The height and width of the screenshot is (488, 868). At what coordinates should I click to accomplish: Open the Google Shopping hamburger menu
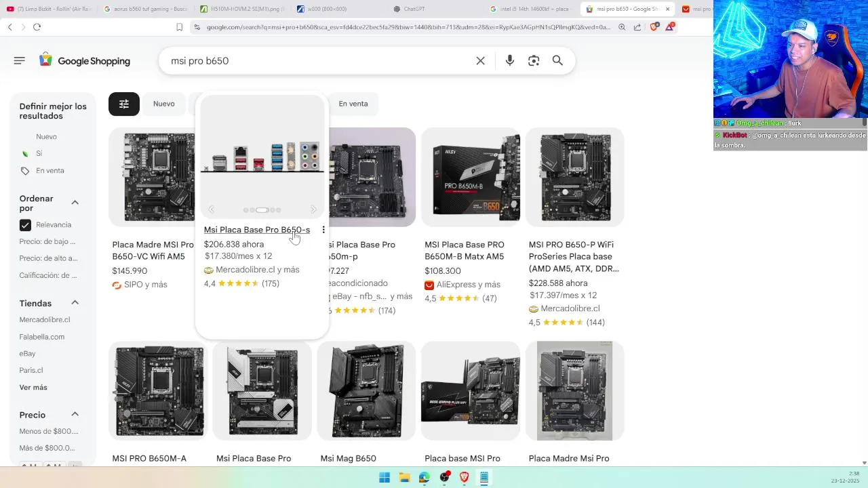[x=19, y=61]
